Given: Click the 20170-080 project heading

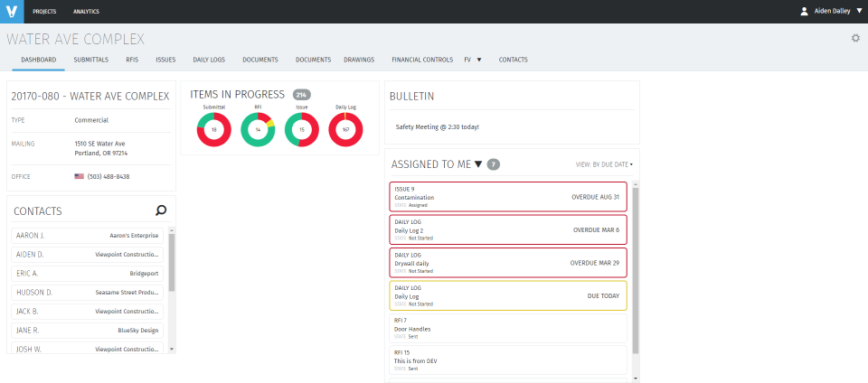Looking at the screenshot, I should coord(90,96).
